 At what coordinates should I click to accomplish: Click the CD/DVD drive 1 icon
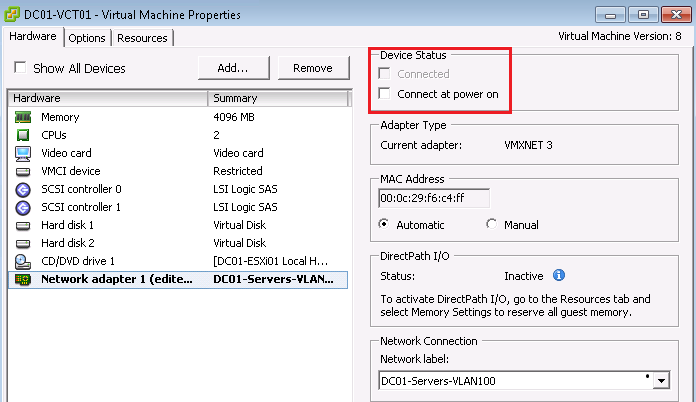coord(23,261)
